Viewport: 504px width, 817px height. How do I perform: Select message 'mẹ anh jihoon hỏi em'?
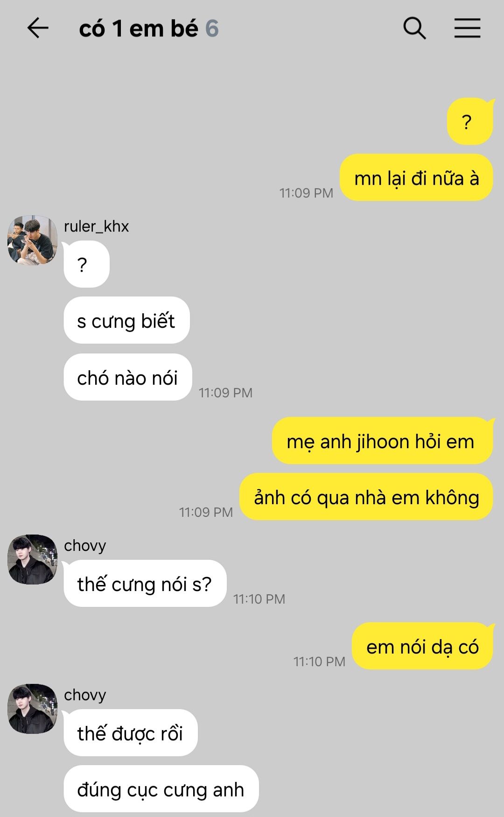(382, 441)
